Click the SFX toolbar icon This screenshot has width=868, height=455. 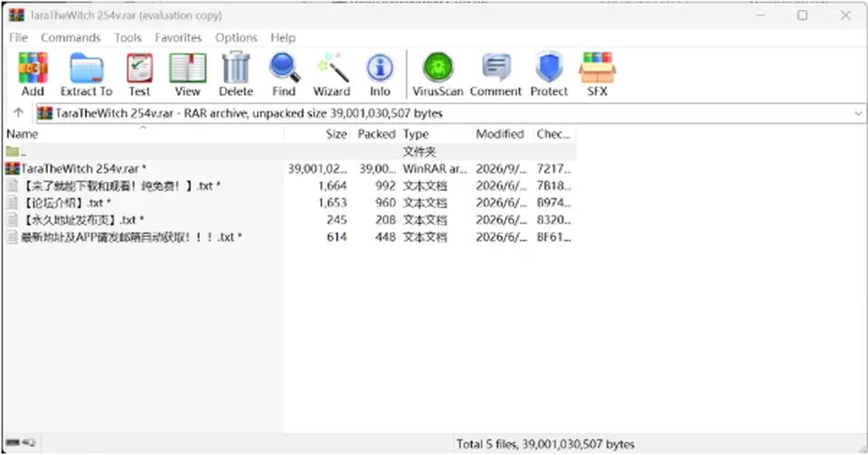point(598,74)
